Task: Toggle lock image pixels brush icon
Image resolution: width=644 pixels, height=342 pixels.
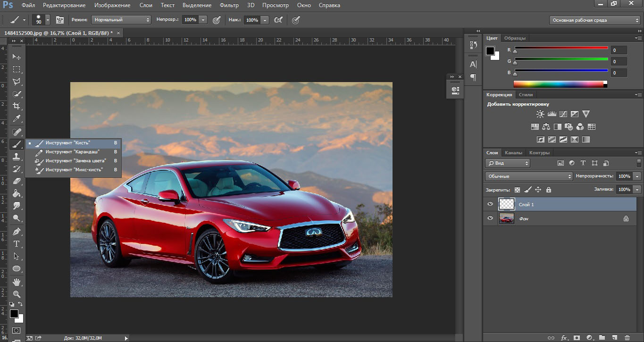Action: [x=528, y=190]
